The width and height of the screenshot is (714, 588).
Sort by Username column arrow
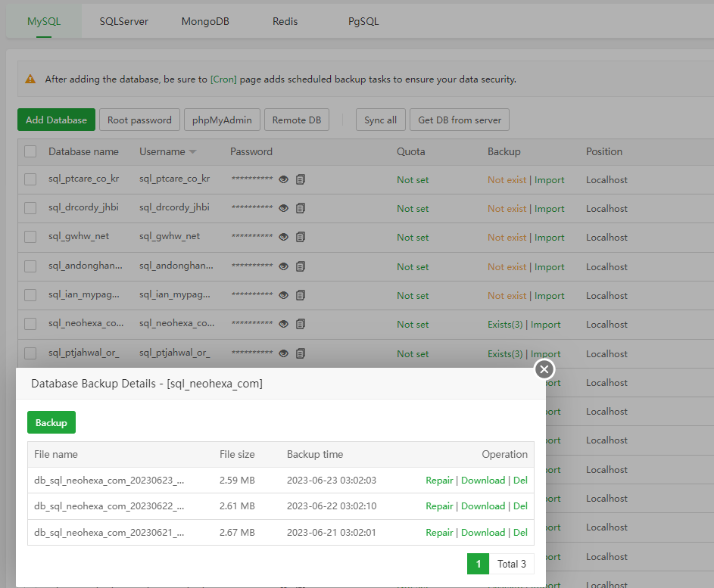pos(192,152)
